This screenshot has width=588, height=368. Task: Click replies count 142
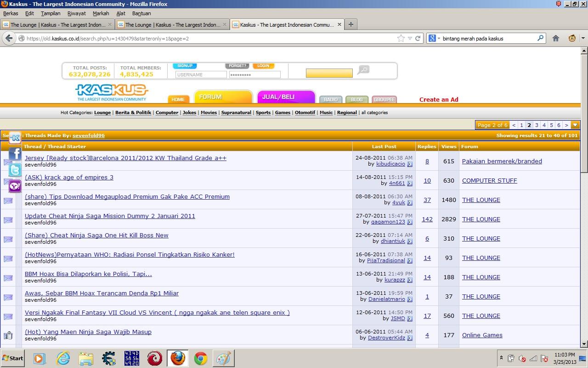point(427,219)
